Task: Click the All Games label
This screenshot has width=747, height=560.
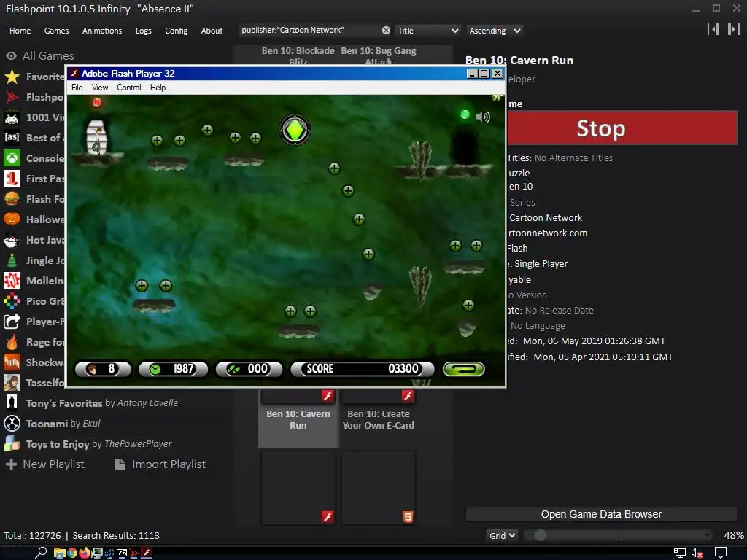Action: [48, 56]
